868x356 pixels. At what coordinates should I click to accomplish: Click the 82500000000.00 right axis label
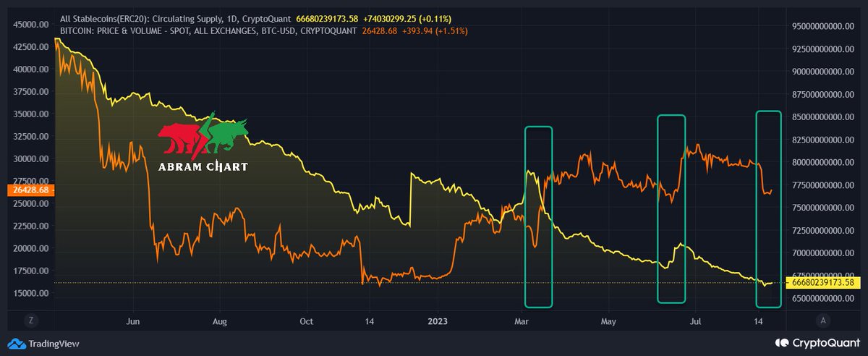click(x=822, y=140)
